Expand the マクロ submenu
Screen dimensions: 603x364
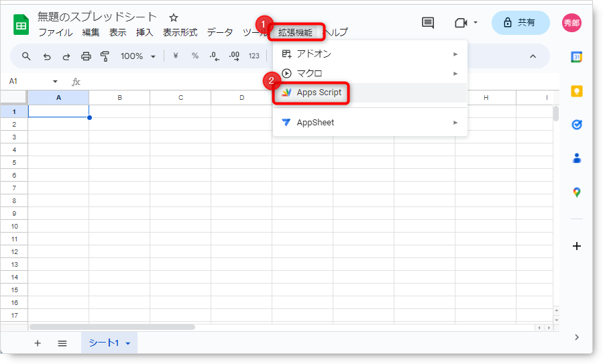coord(455,74)
